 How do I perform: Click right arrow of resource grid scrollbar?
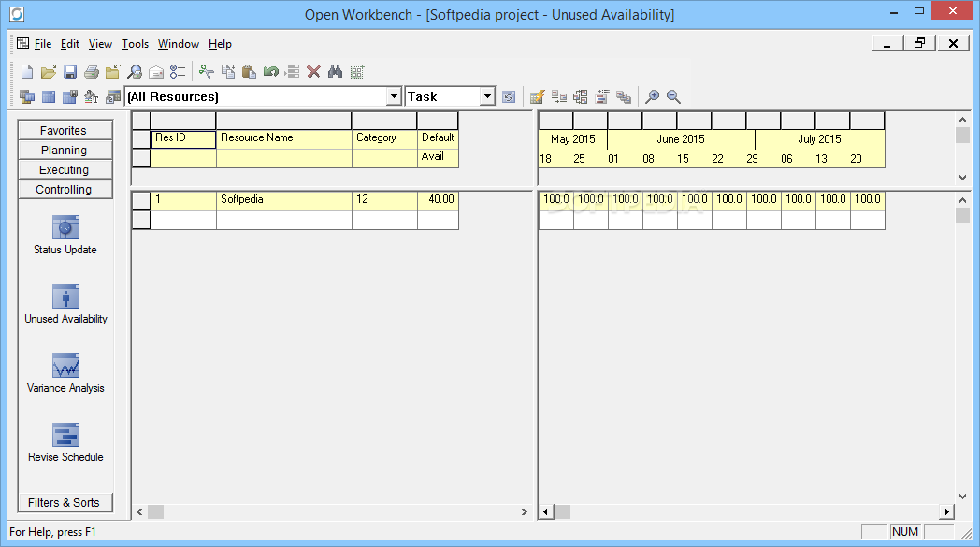tap(524, 512)
